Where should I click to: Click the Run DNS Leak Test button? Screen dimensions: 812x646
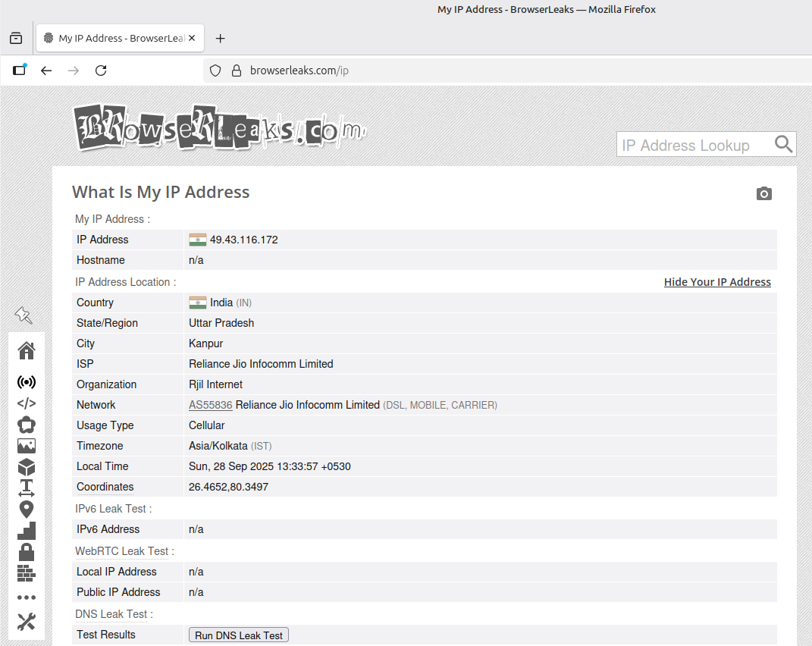click(x=239, y=635)
